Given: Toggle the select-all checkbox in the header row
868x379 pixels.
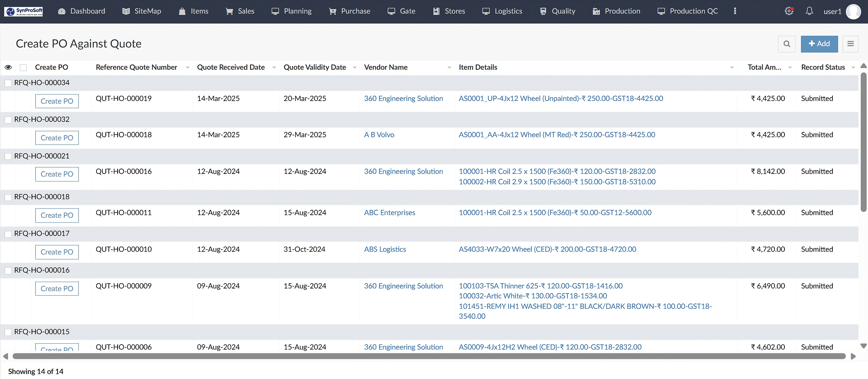Looking at the screenshot, I should coord(23,67).
